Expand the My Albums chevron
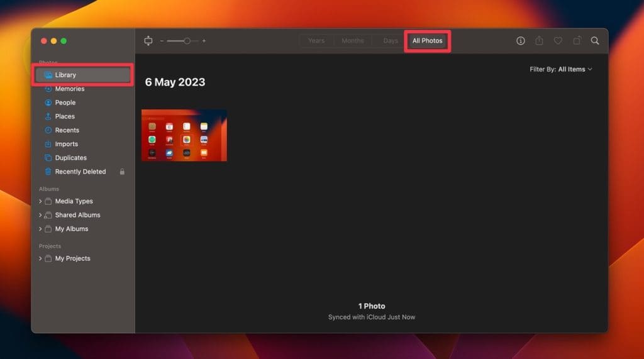This screenshot has height=359, width=644. coord(40,229)
